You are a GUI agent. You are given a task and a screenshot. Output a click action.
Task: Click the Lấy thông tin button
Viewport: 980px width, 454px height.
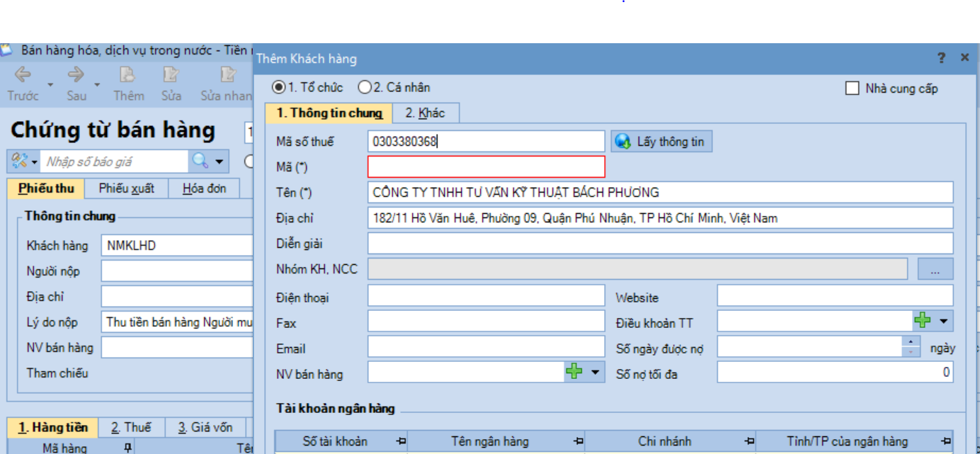[661, 142]
